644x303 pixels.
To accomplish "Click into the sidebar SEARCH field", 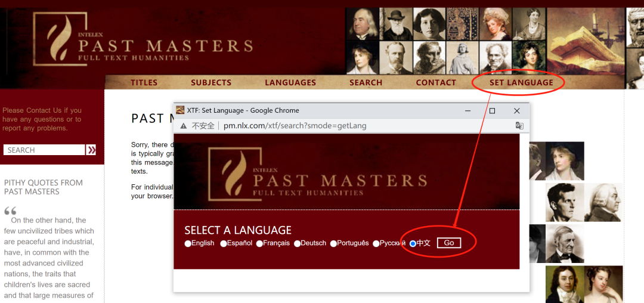I will [44, 150].
